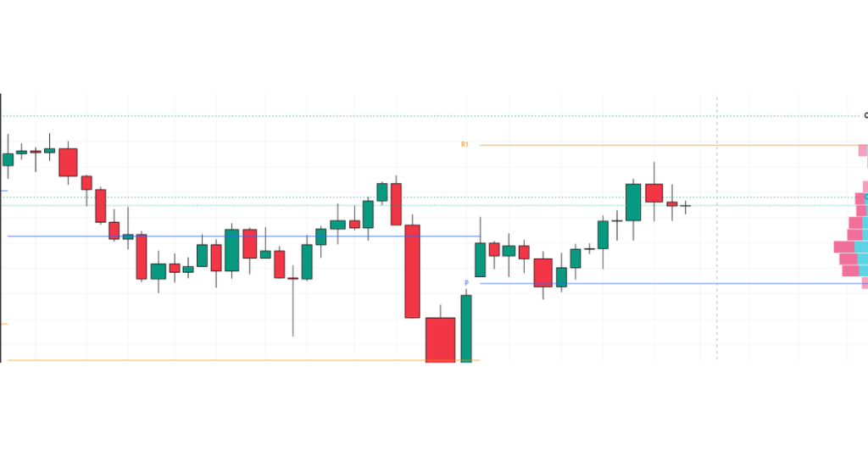Click the red candle with the highest right-side wick

pos(654,192)
